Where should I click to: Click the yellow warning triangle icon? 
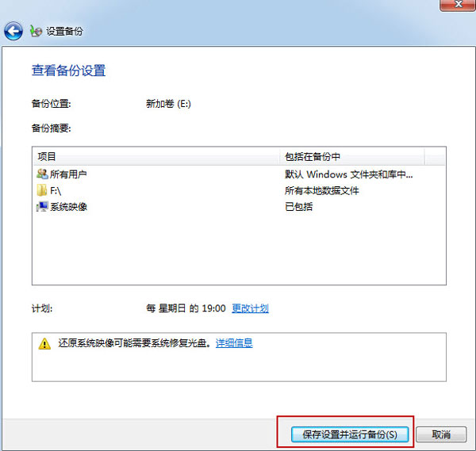[44, 344]
